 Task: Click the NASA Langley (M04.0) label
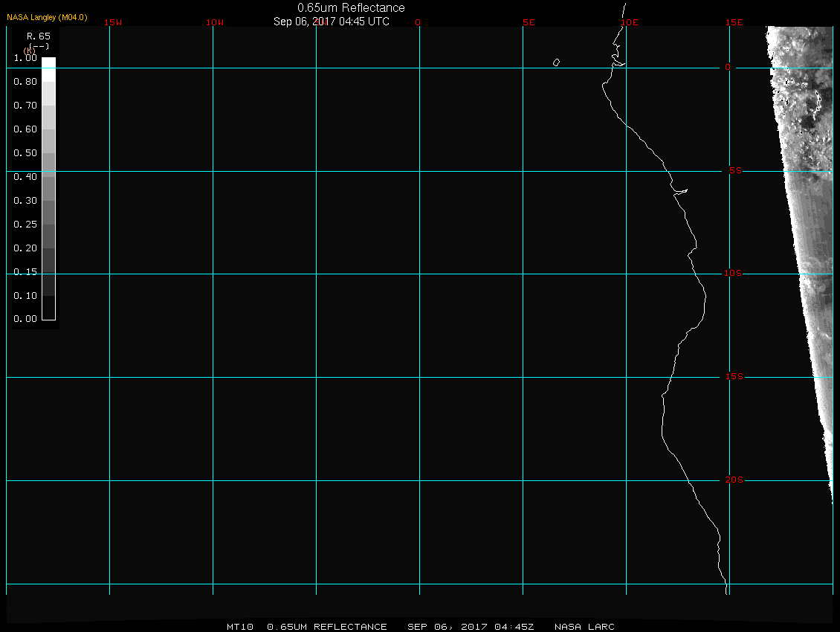point(47,17)
